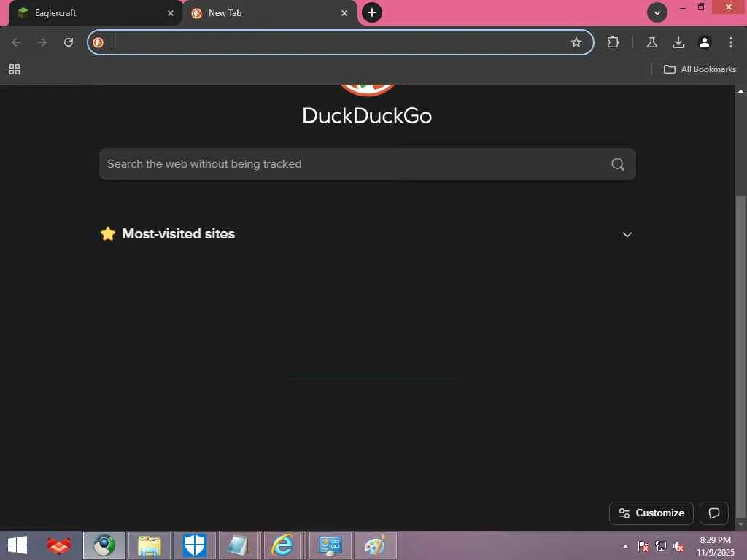Open the Downloads icon
This screenshot has height=560, width=747.
coord(678,42)
